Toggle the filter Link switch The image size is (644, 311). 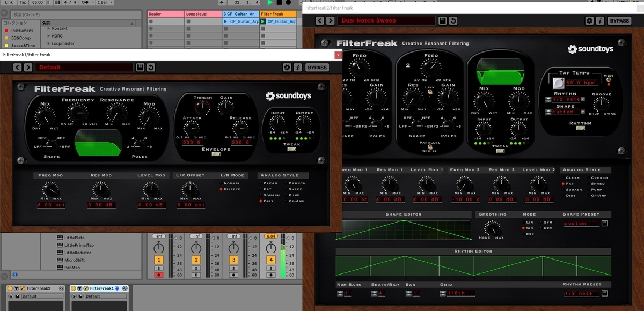[430, 93]
